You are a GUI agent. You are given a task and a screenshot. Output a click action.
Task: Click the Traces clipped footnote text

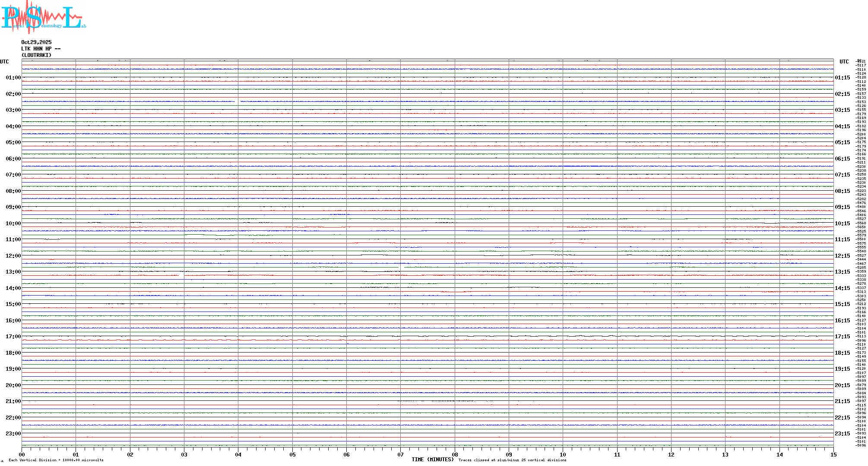click(512, 460)
